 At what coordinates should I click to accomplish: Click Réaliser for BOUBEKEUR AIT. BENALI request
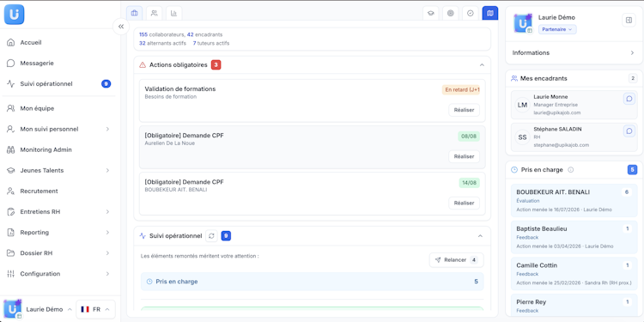[464, 203]
